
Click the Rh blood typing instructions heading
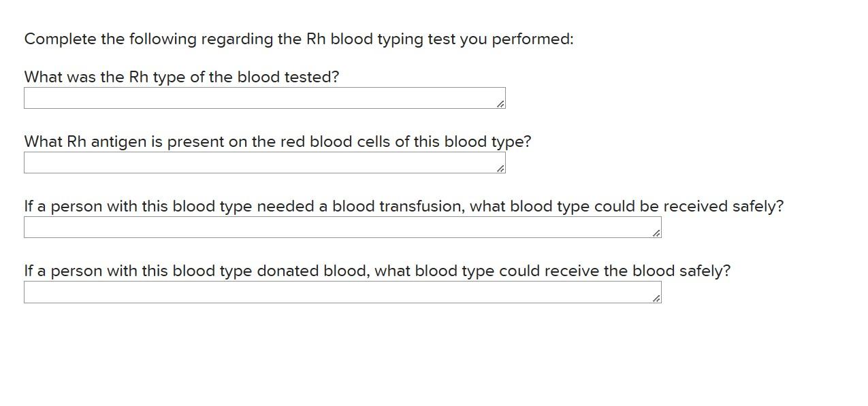coord(298,39)
